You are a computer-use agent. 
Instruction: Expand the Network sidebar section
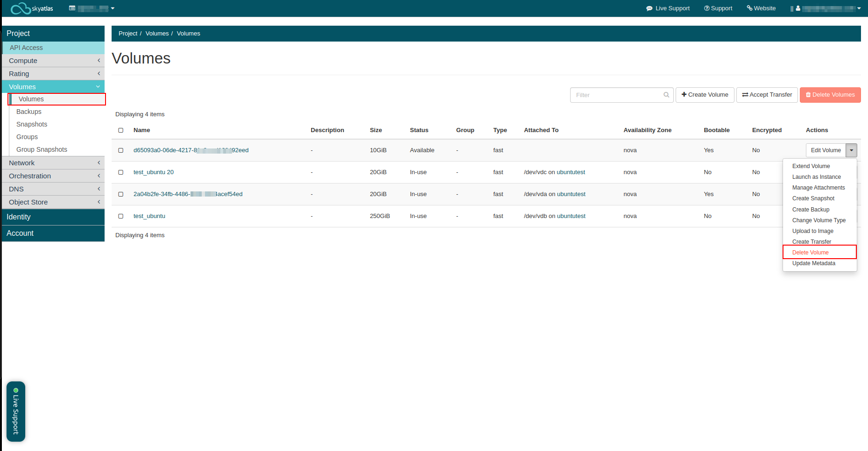53,163
